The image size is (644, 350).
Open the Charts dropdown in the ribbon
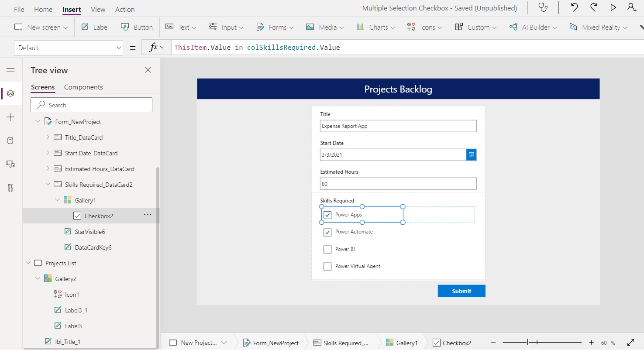coord(375,27)
